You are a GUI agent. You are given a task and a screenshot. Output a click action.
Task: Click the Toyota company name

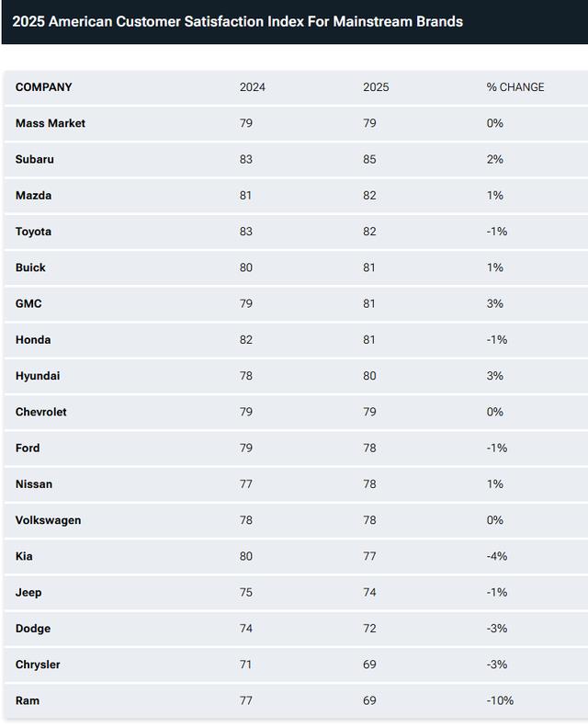pos(34,232)
